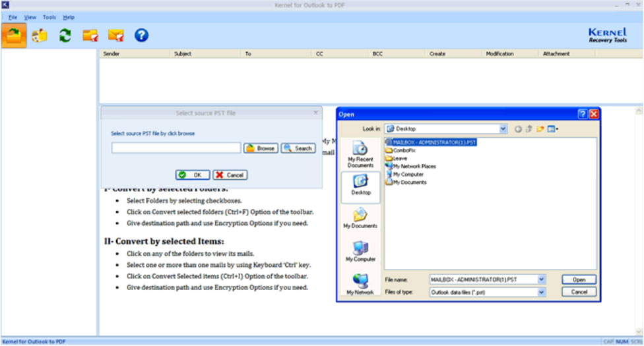Click the Kernel app icon in title bar
Viewport: 644px width, 346px height.
[5, 5]
